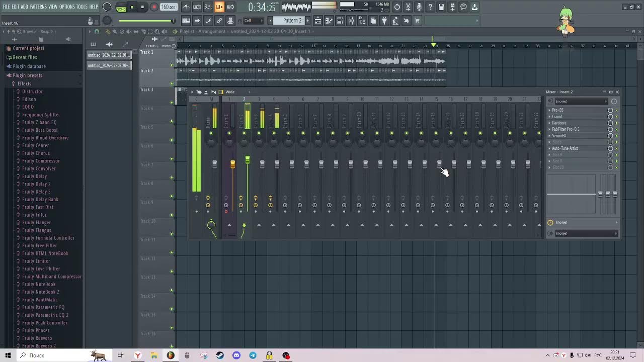644x362 pixels.
Task: Click the chat bubble icon in top toolbar
Action: click(463, 7)
